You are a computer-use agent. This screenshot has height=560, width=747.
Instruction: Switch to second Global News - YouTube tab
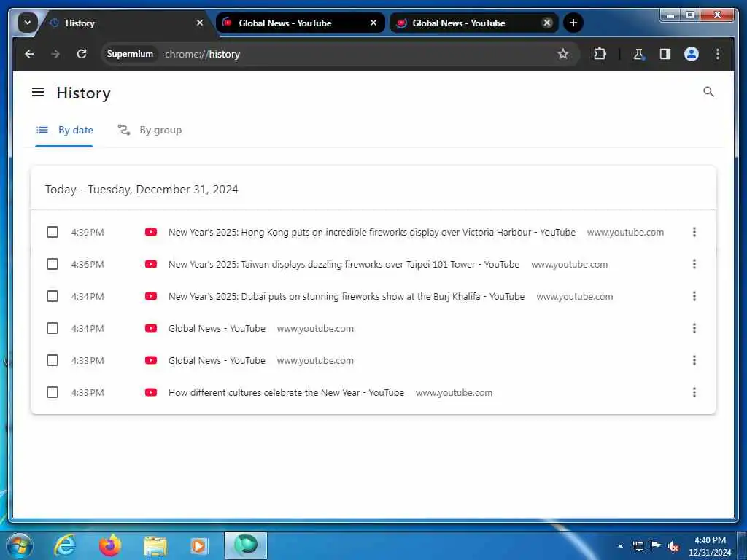click(474, 23)
